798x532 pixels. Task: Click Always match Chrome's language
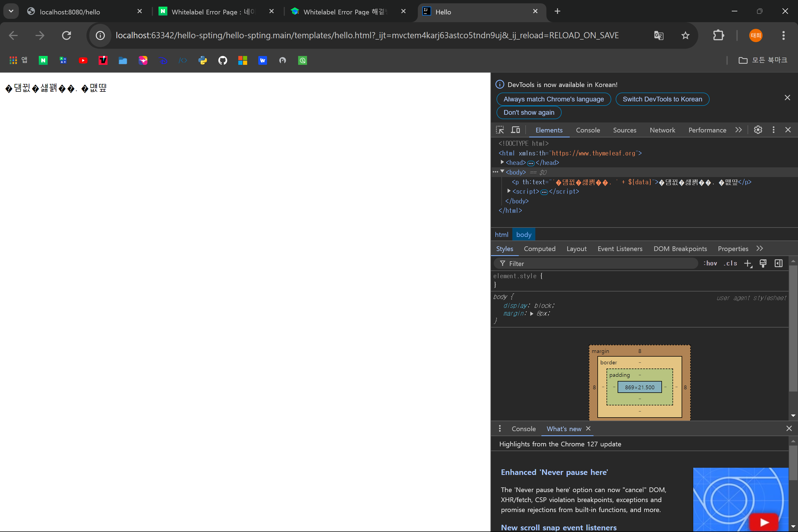tap(553, 99)
